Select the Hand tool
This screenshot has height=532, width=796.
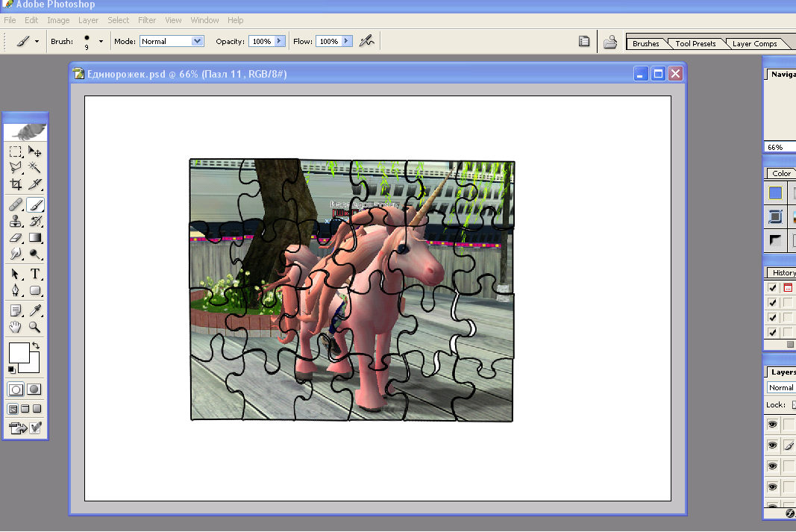coord(16,327)
